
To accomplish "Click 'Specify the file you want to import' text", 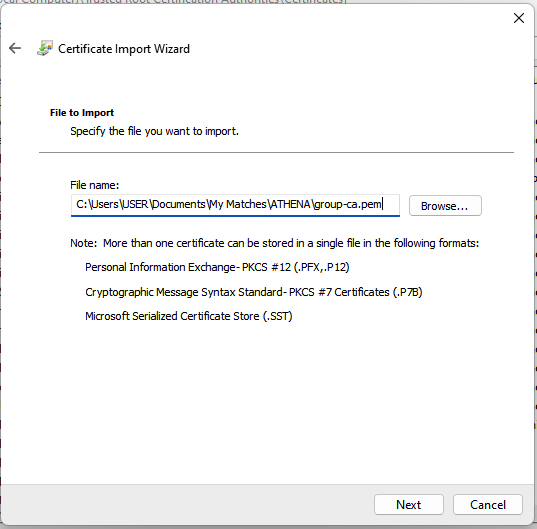I will pos(154,131).
